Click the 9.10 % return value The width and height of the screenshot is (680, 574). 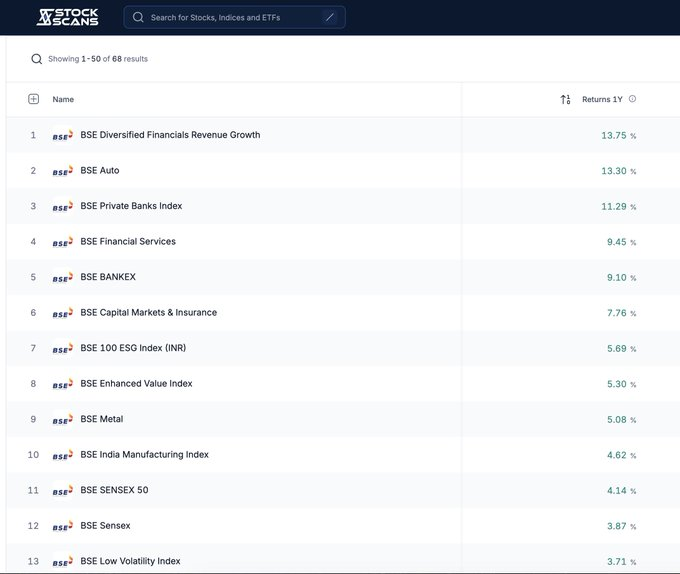621,278
